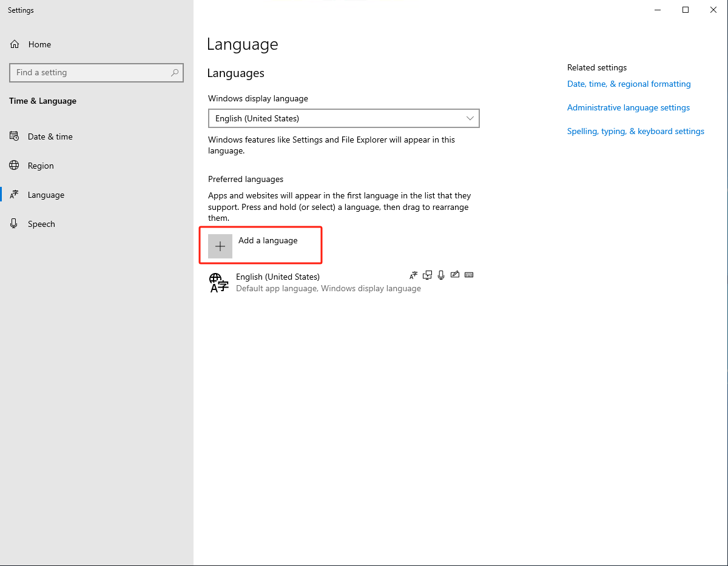Viewport: 728px width, 566px height.
Task: Open Speech settings page
Action: coord(96,224)
